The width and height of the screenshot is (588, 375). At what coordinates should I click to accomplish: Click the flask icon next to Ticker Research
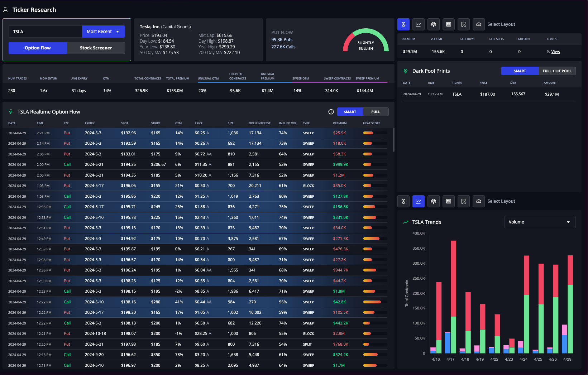pyautogui.click(x=5, y=10)
